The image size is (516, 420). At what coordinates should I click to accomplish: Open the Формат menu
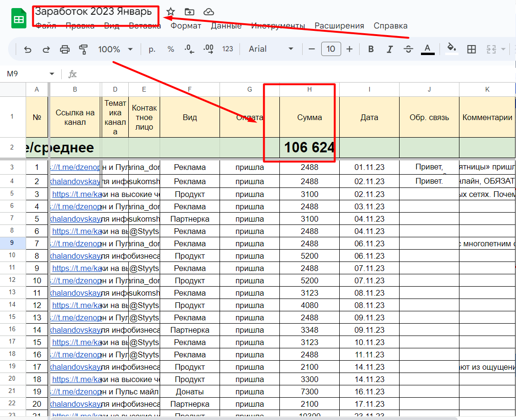pos(186,26)
